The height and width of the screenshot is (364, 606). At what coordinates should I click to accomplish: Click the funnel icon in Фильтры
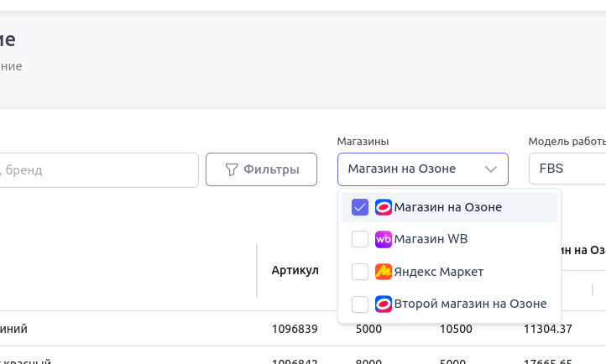tap(232, 170)
